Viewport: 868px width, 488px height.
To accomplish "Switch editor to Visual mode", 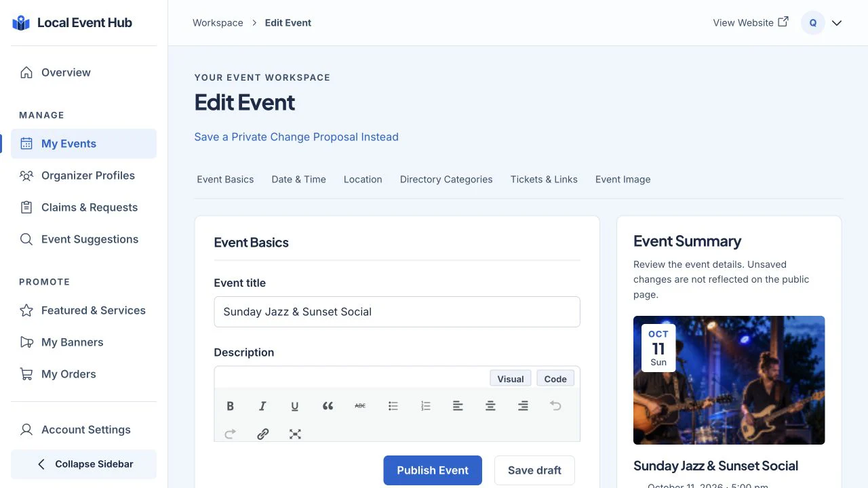I will click(x=511, y=379).
